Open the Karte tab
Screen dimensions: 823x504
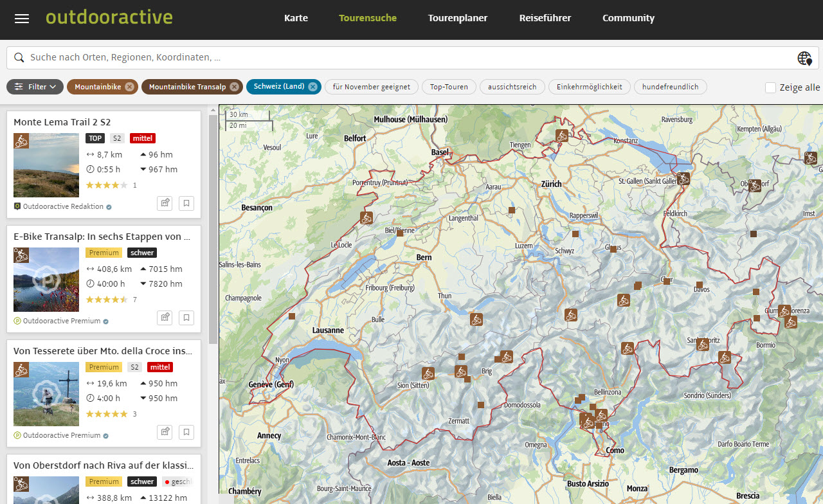click(x=296, y=18)
